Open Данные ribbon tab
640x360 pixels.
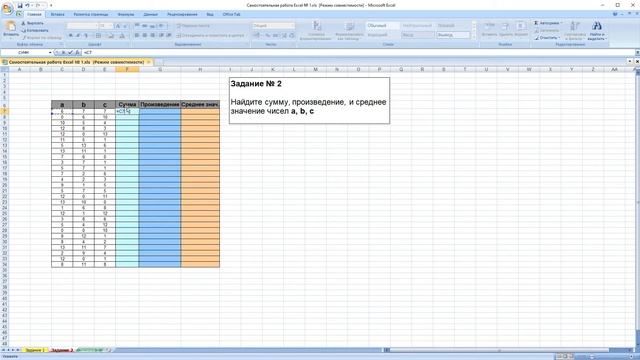[151, 14]
